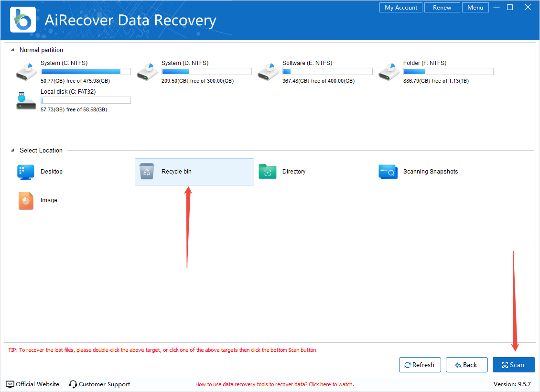Select the Local disk G: USB icon
540x392 pixels.
[26, 100]
